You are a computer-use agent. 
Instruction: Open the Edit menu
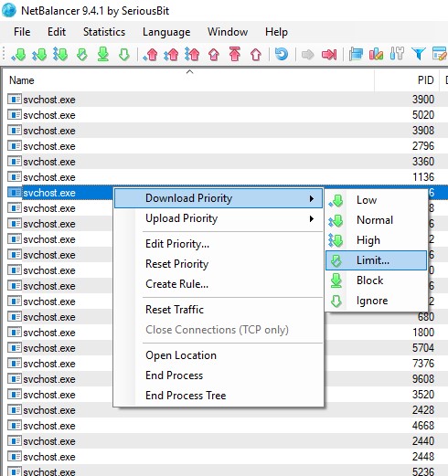click(57, 32)
